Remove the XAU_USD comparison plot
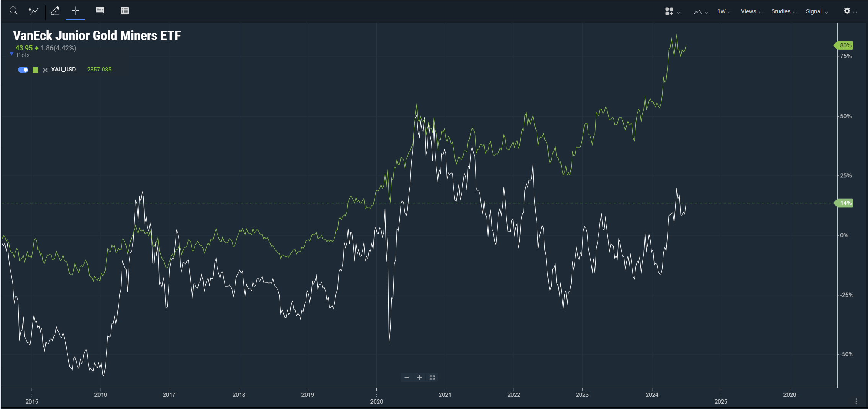 point(45,70)
